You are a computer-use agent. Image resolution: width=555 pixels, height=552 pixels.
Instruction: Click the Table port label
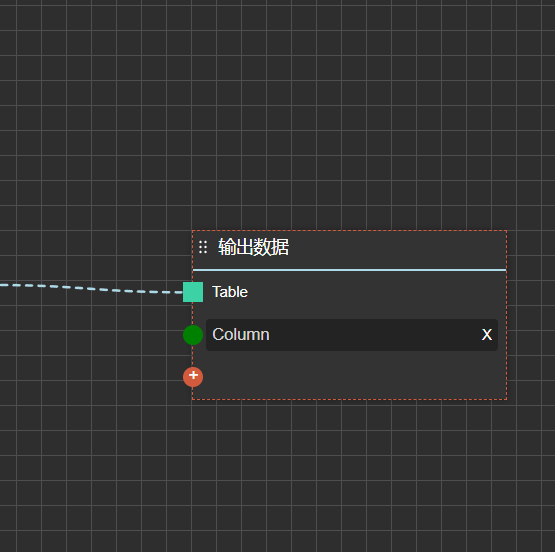pyautogui.click(x=230, y=292)
